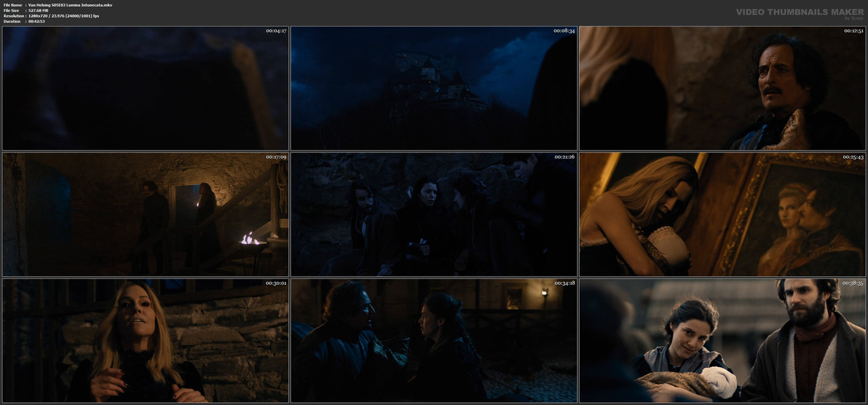This screenshot has width=868, height=405.
Task: Click the timestamp 00:25:43
Action: tap(853, 157)
